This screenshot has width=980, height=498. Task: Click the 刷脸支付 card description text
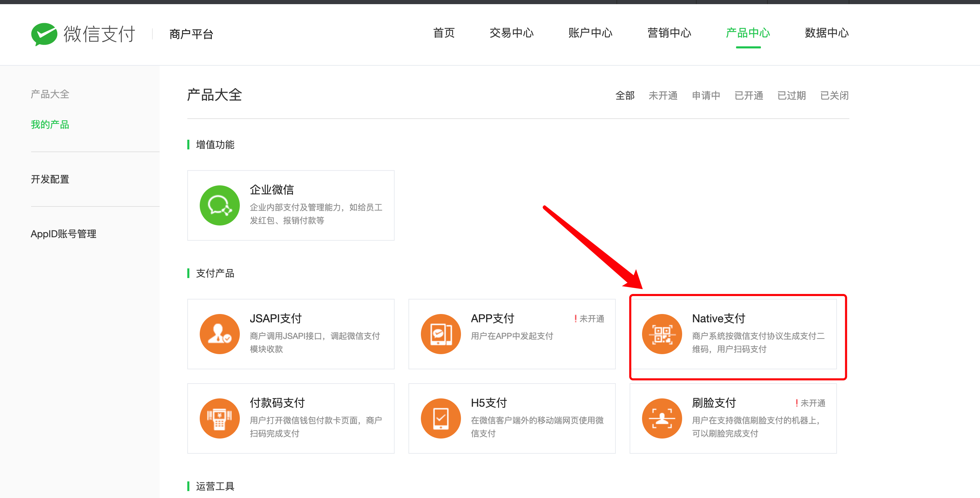(757, 427)
